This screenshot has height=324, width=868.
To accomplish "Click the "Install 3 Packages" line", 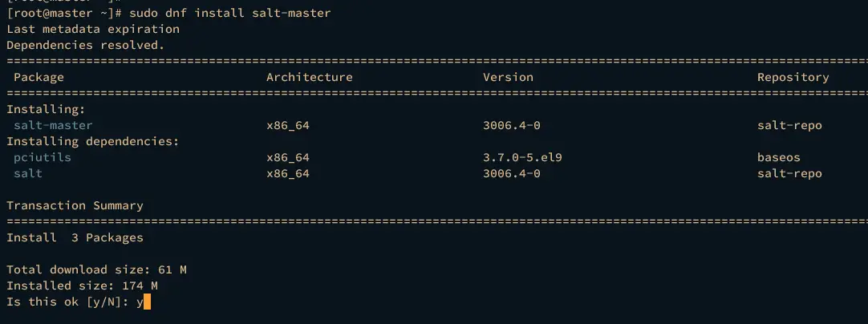I will point(75,237).
